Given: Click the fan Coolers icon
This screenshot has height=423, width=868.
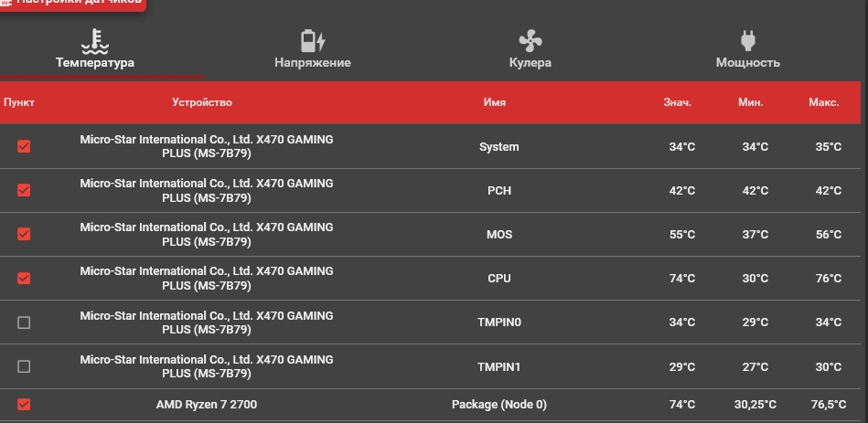Looking at the screenshot, I should [530, 40].
